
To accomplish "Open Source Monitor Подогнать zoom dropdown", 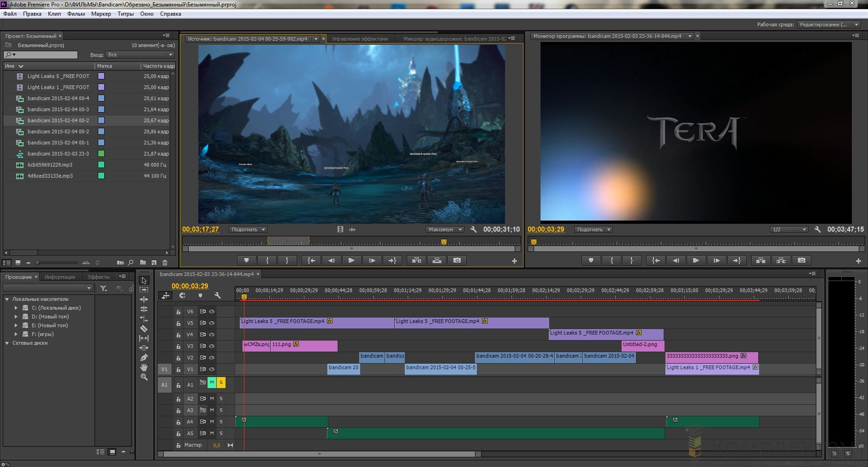I will tap(249, 229).
